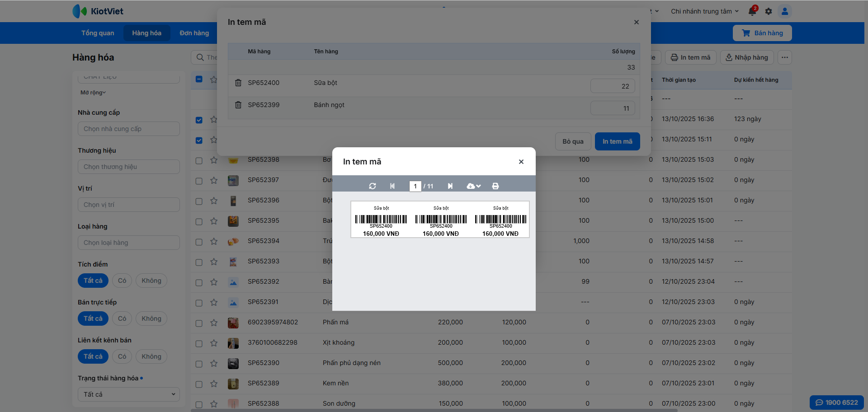868x412 pixels.
Task: Open the Hàng hóa menu
Action: (x=146, y=33)
